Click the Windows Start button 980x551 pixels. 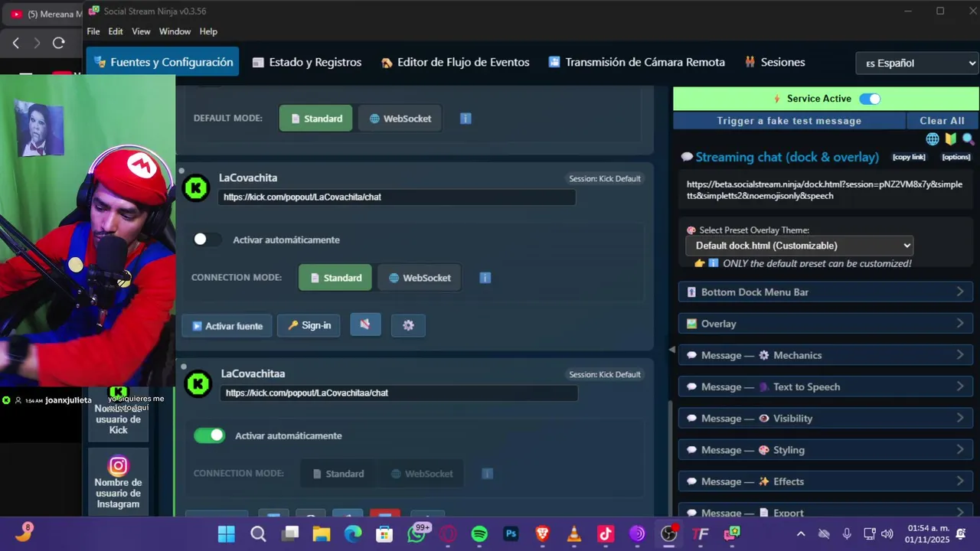tap(227, 534)
